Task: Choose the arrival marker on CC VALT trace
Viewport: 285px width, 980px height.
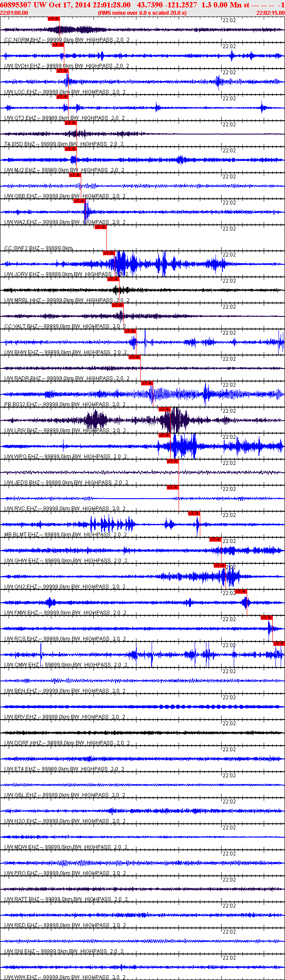Action: tap(118, 305)
